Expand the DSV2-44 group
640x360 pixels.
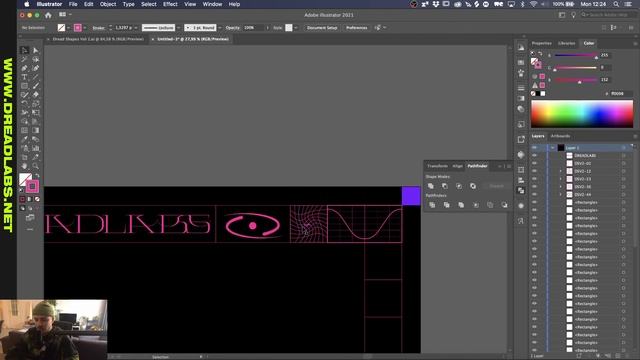pyautogui.click(x=561, y=194)
